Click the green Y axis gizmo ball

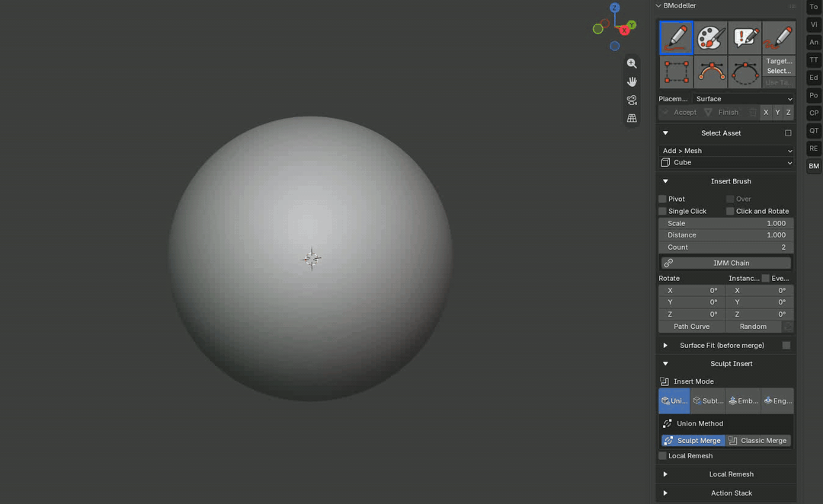[x=632, y=24]
